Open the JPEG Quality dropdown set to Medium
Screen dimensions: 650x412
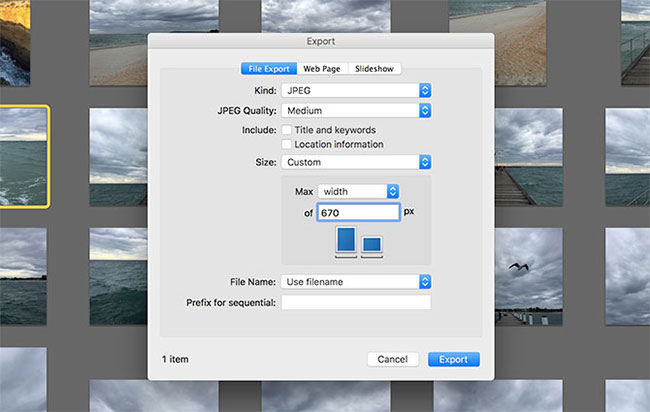356,111
